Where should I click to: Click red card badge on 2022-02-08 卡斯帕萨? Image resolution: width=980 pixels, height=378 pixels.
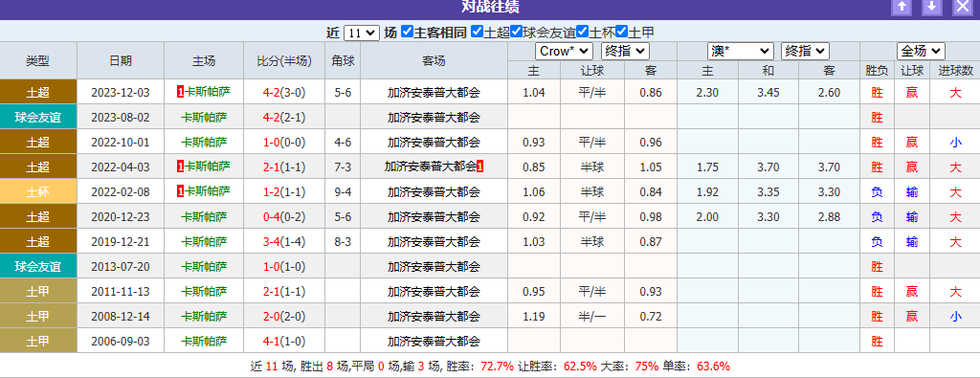(x=181, y=191)
